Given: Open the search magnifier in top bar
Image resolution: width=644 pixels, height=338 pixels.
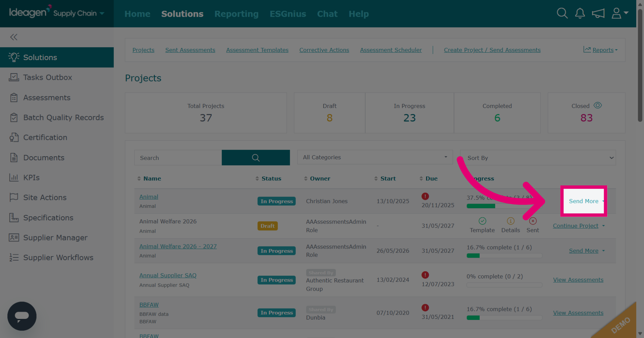Looking at the screenshot, I should pyautogui.click(x=562, y=13).
